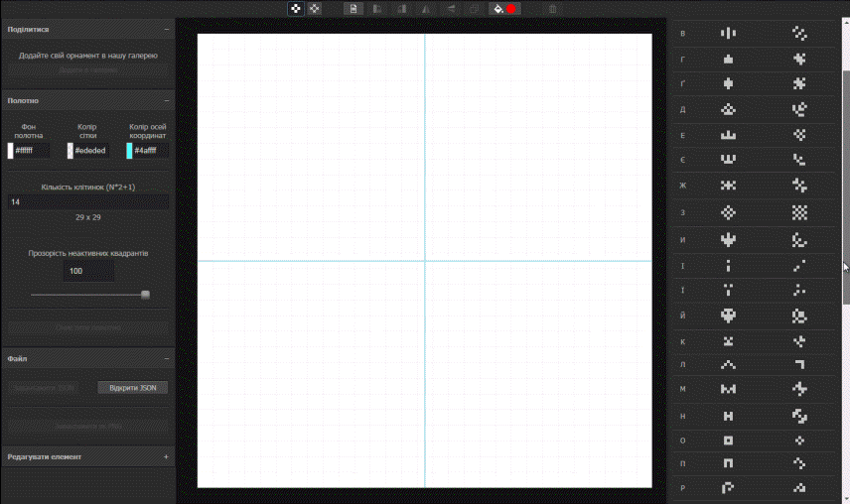Select the second symmetry mode icon in toolbar

(x=315, y=9)
